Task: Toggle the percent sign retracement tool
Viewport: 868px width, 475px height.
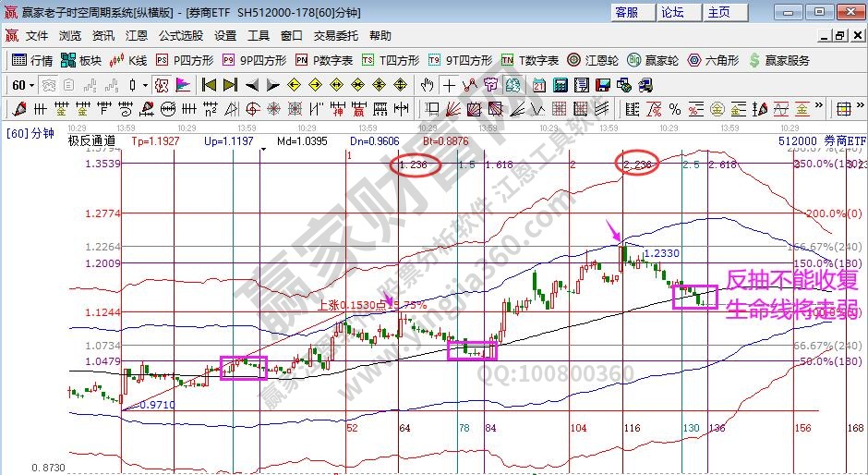Action: tap(675, 109)
